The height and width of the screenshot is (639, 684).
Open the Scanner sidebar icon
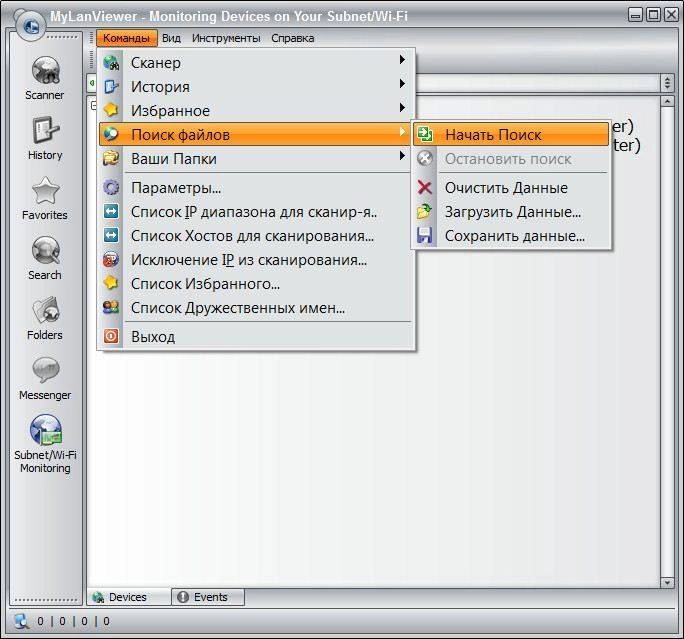[45, 70]
